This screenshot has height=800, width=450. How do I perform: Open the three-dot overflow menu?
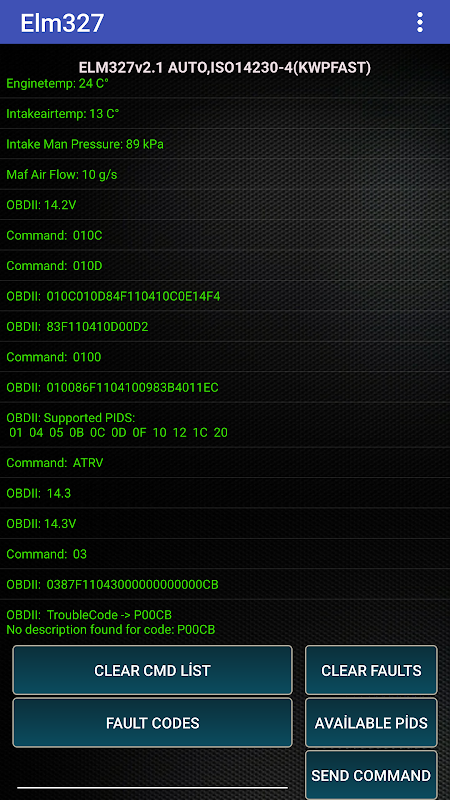click(419, 22)
